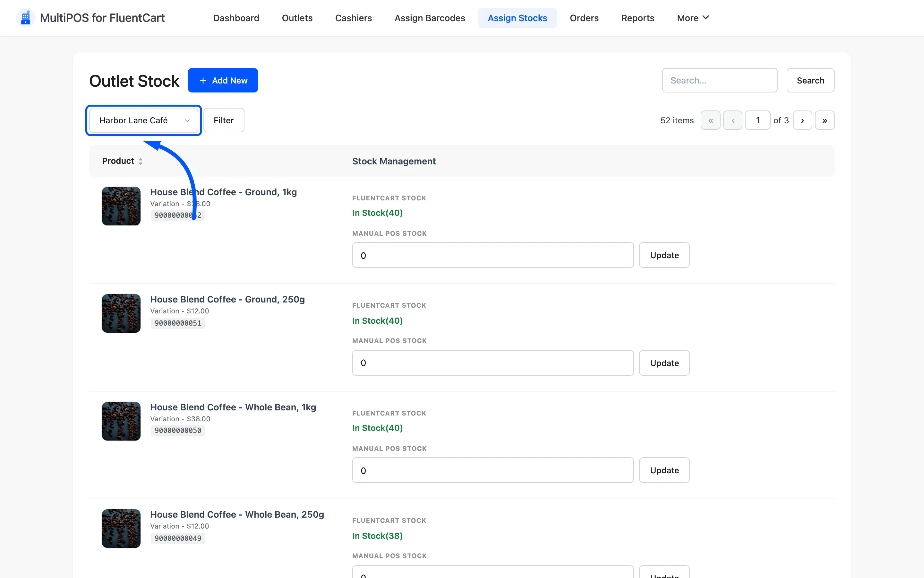Open the Orders tab
This screenshot has width=924, height=578.
click(x=584, y=18)
